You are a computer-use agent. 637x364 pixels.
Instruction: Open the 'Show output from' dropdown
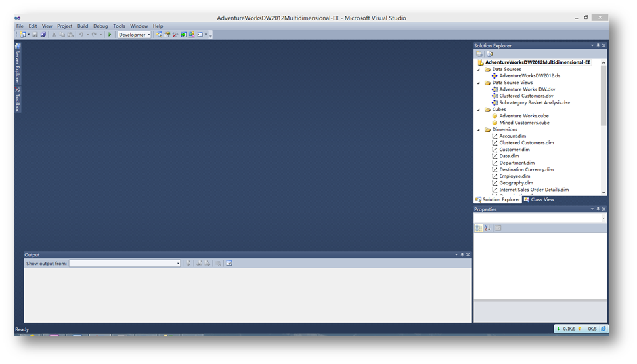tap(125, 264)
